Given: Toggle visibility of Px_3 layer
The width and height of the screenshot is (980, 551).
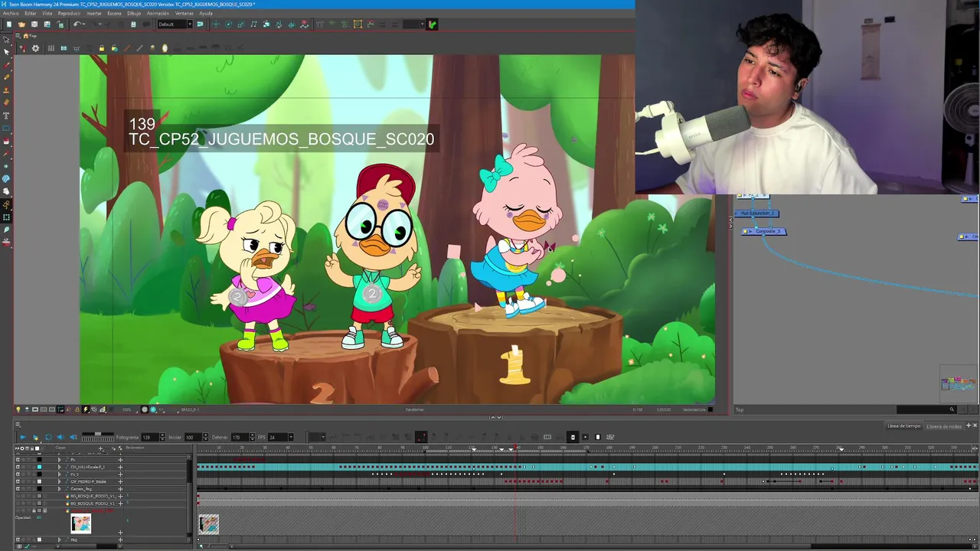Looking at the screenshot, I should 18,474.
